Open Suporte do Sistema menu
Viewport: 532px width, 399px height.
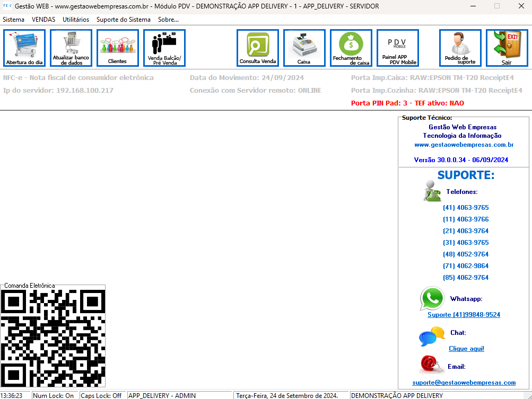pyautogui.click(x=124, y=20)
